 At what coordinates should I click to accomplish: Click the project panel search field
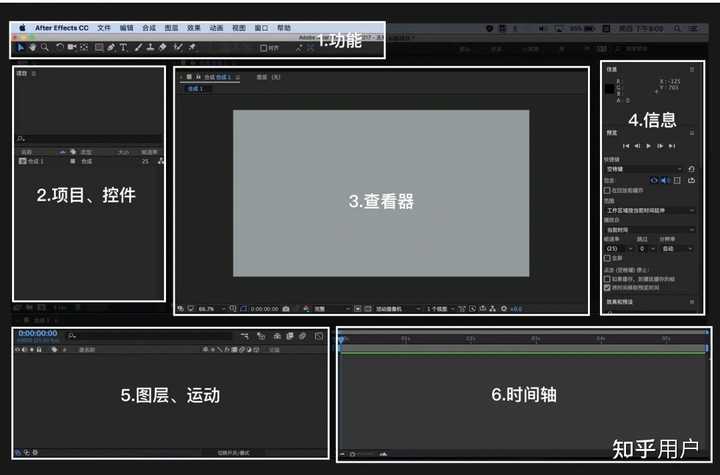point(90,138)
